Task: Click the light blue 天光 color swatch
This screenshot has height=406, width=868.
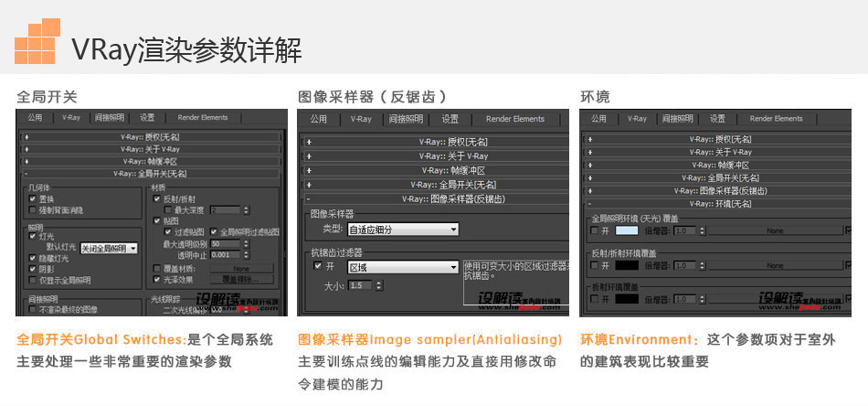Action: click(627, 230)
